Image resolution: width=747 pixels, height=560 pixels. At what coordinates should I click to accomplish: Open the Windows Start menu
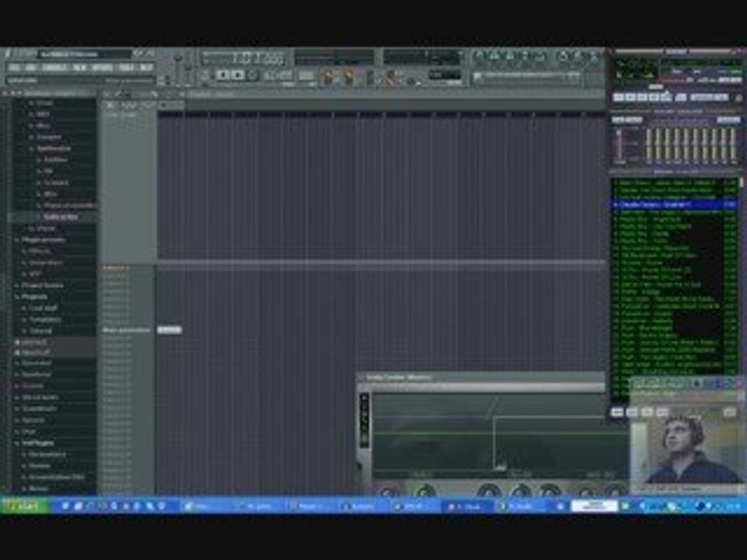[24, 506]
